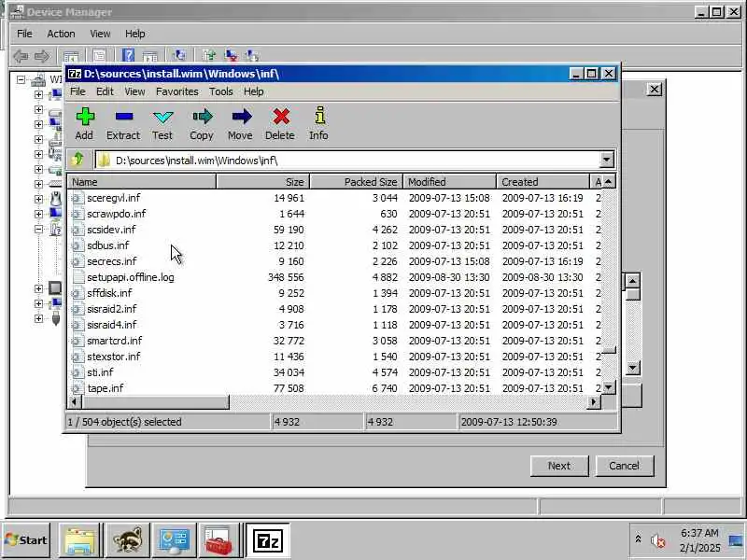Select smartcrd.inf file

click(x=114, y=341)
